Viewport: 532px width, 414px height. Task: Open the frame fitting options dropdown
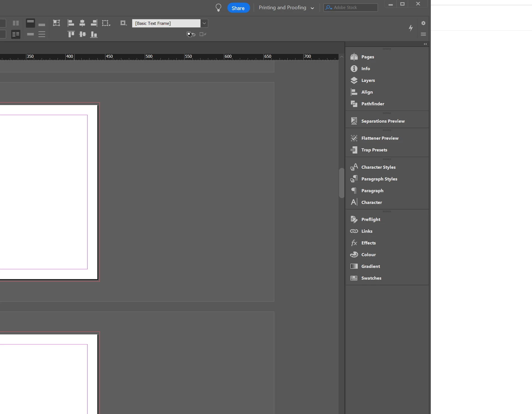(106, 23)
